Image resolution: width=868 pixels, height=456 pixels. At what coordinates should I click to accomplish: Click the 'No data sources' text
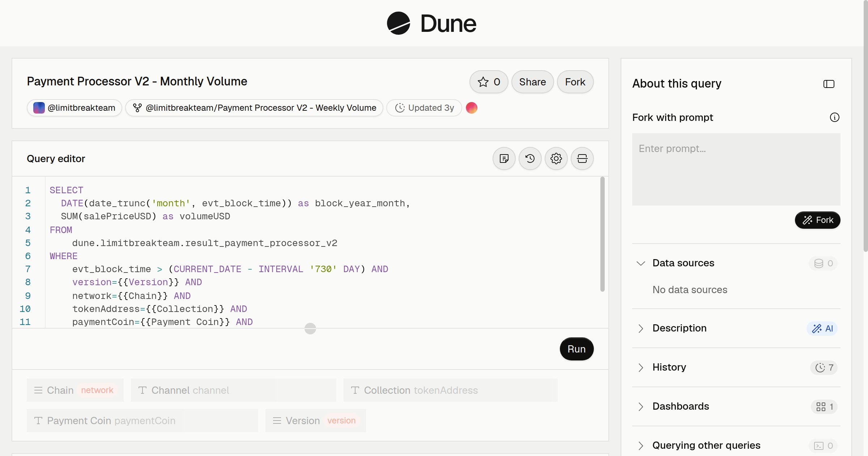point(690,290)
